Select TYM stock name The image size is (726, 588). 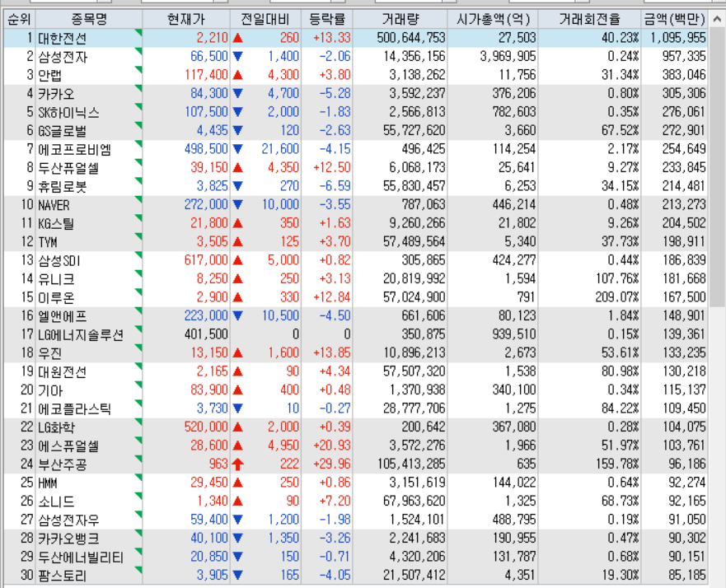48,242
